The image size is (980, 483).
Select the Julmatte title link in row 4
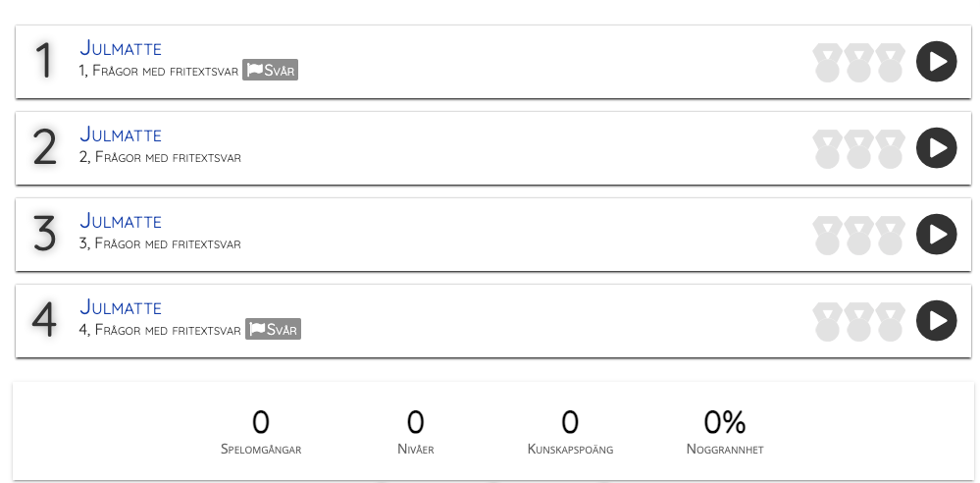pos(121,307)
